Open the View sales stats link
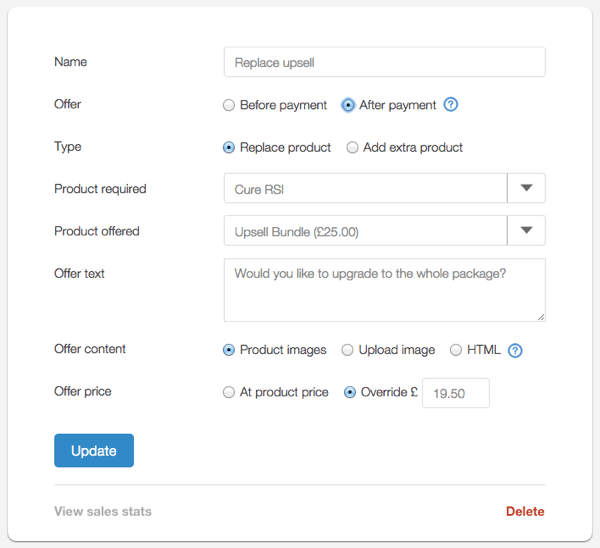 (x=103, y=512)
